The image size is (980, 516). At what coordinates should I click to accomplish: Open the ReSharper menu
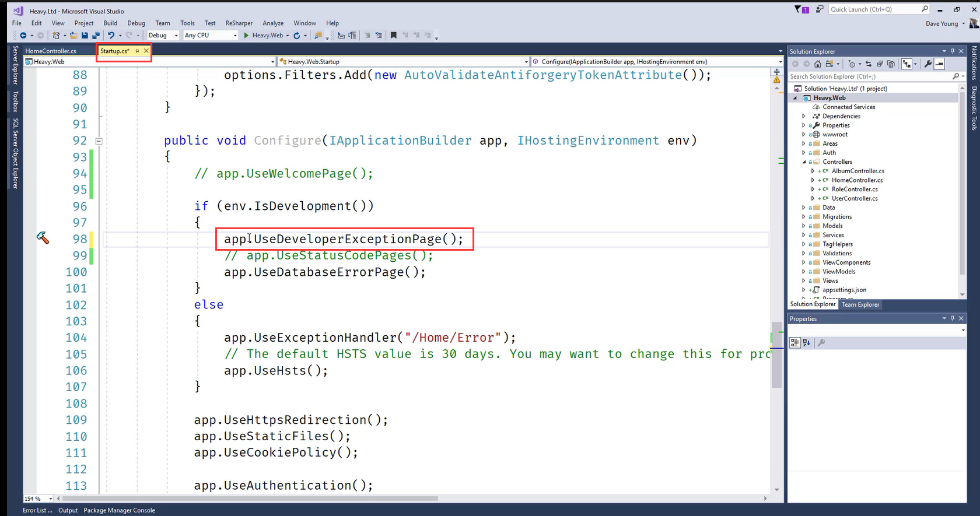[x=239, y=23]
